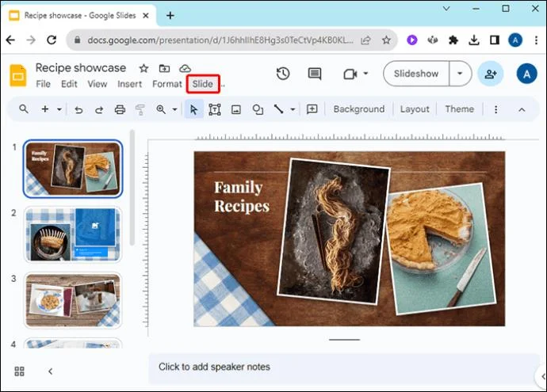
Task: Click the add comment toolbar icon
Action: coord(312,109)
